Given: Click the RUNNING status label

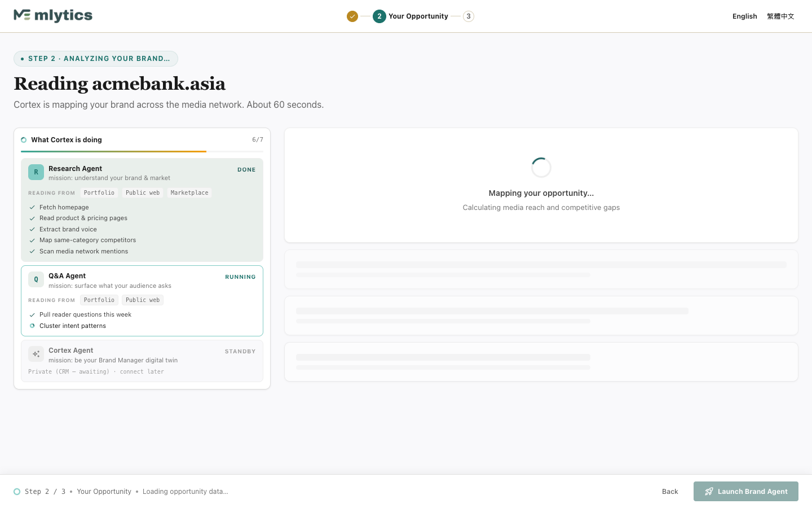Looking at the screenshot, I should click(x=240, y=277).
